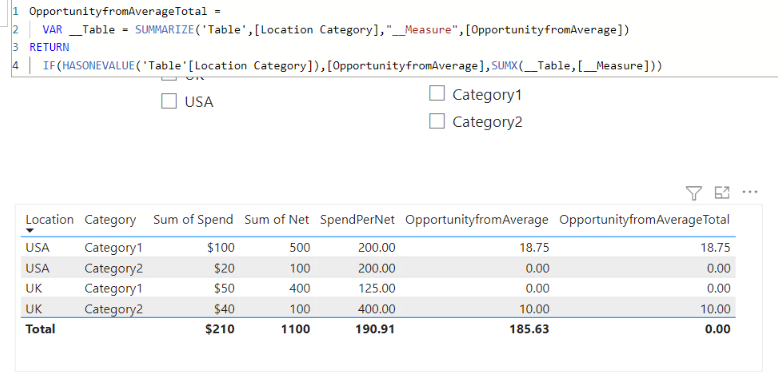Screen dimensions: 778x372
Task: Activate the focus mode icon
Action: 721,192
